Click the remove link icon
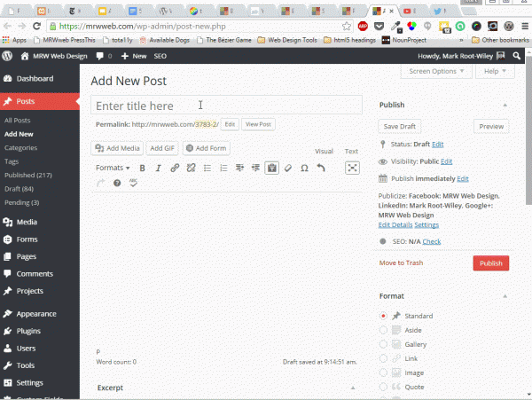This screenshot has height=400, width=532. click(191, 168)
